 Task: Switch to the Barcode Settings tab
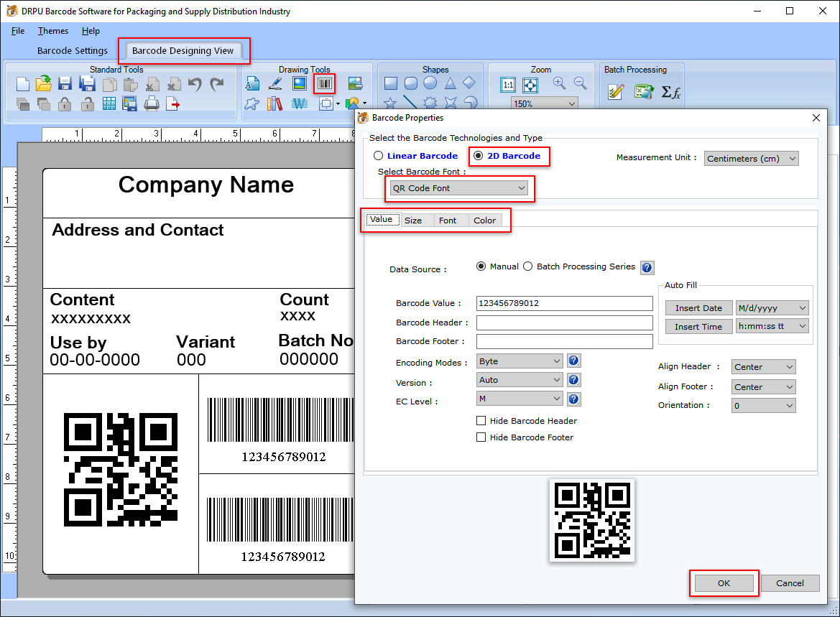click(73, 50)
